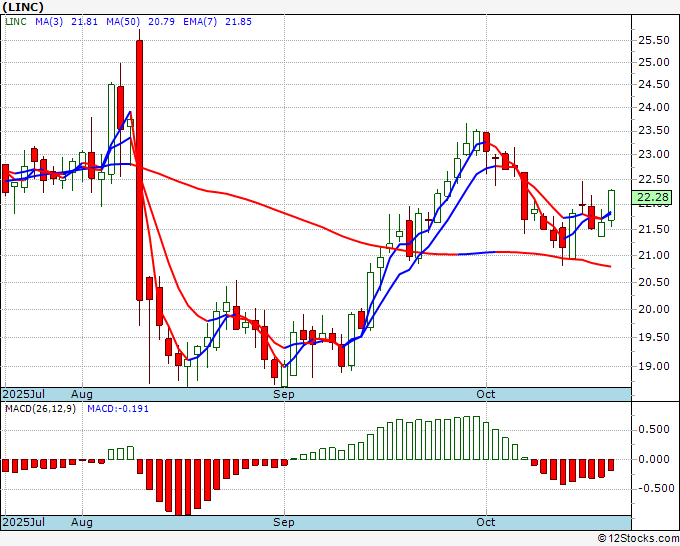Click the 0.500 MACD axis label

(x=654, y=429)
